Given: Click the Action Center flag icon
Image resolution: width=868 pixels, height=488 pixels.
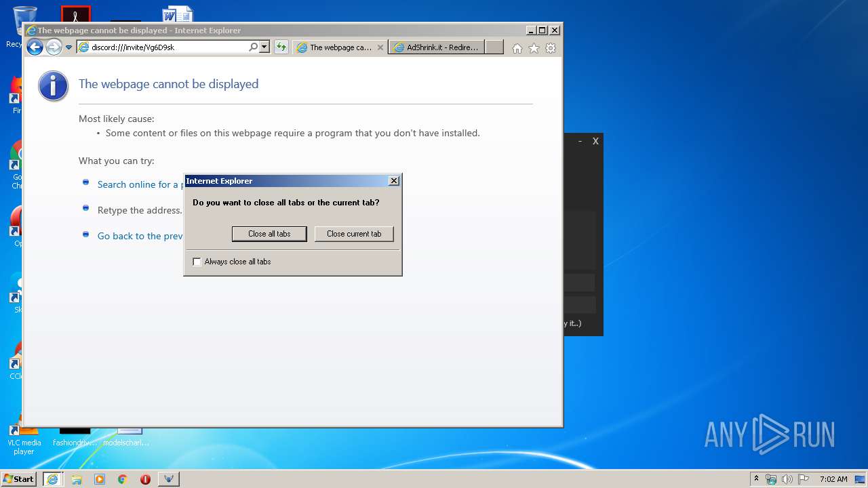Looking at the screenshot, I should 803,479.
